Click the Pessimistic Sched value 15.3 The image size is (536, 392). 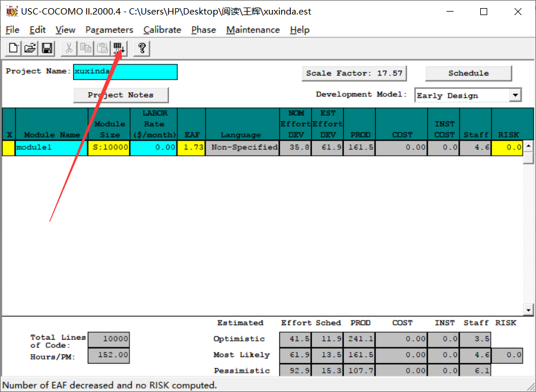coord(327,370)
